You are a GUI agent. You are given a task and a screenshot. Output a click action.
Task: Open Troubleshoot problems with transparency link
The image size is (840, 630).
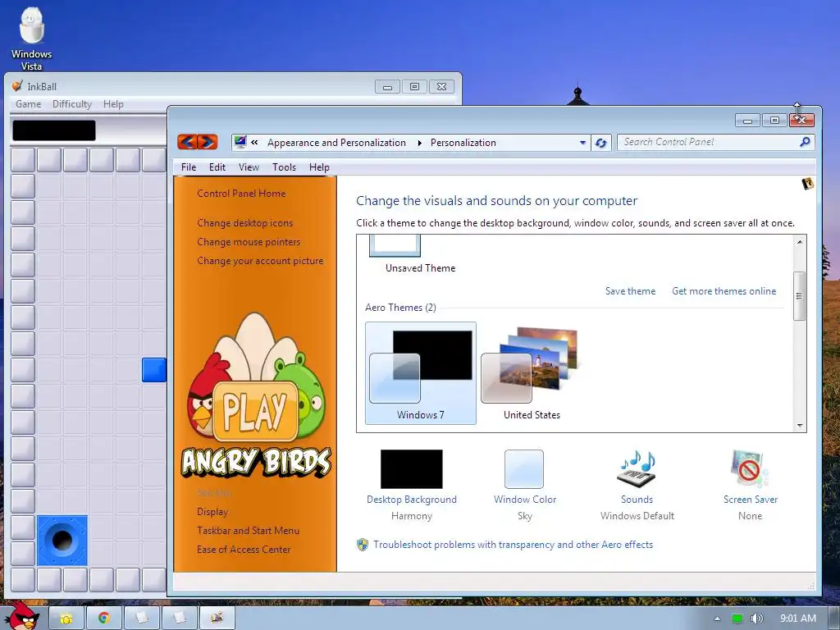[x=514, y=545]
